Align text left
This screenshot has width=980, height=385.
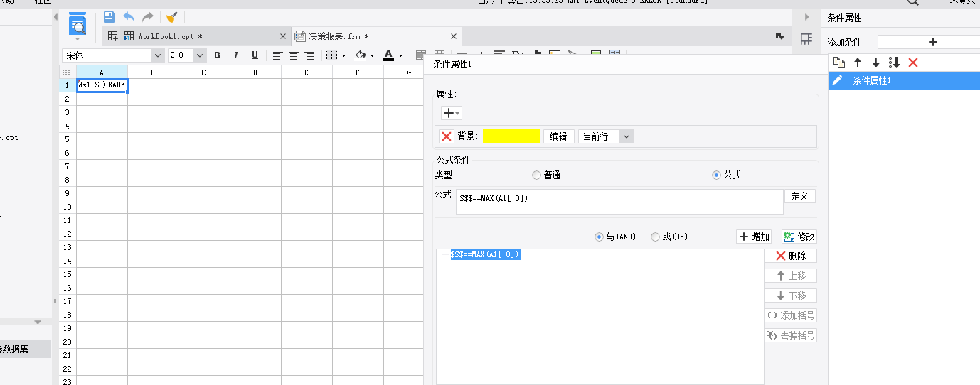click(x=278, y=55)
